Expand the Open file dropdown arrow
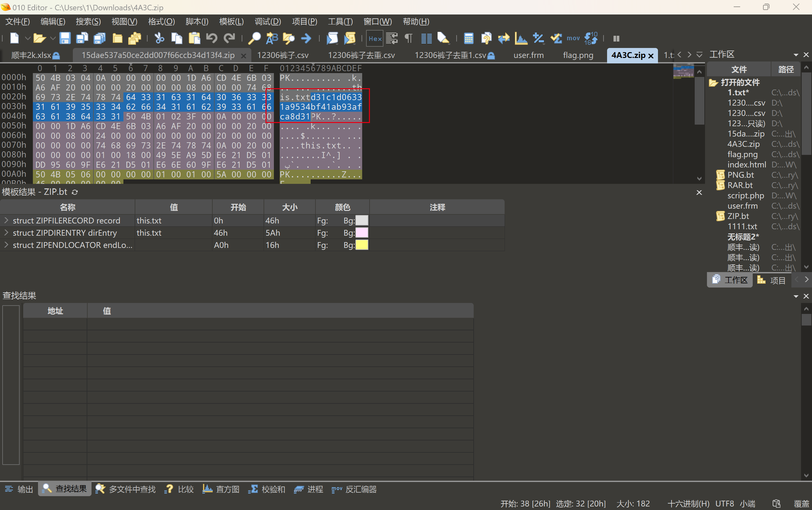The image size is (812, 510). 53,38
